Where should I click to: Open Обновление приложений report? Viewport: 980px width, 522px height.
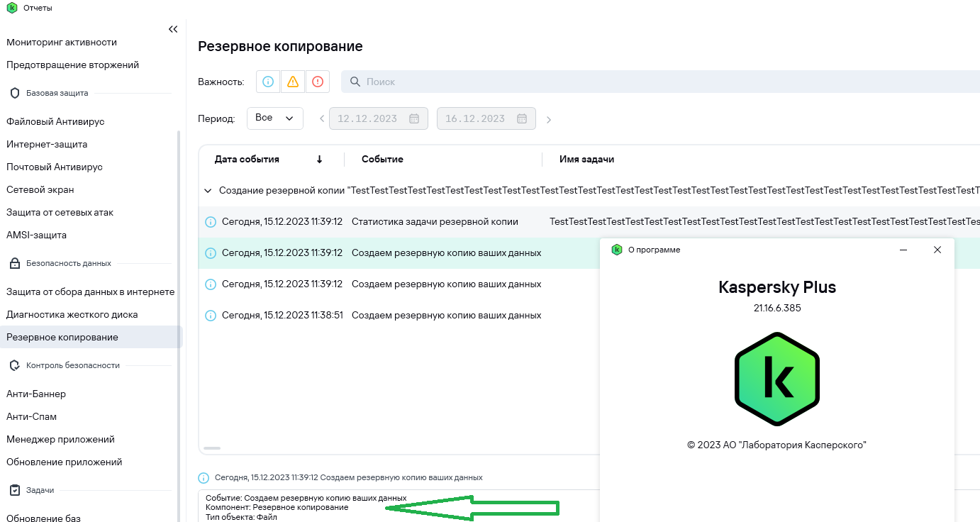pos(65,462)
